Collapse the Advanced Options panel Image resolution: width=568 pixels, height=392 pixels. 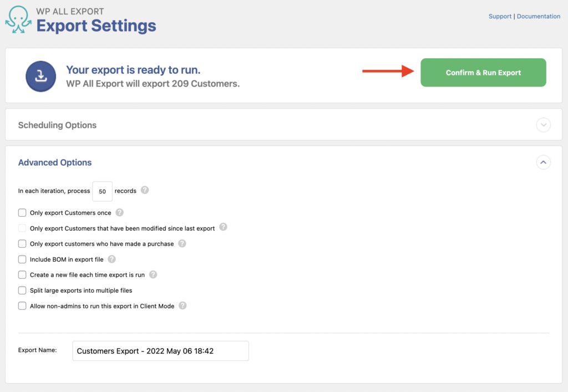coord(544,162)
